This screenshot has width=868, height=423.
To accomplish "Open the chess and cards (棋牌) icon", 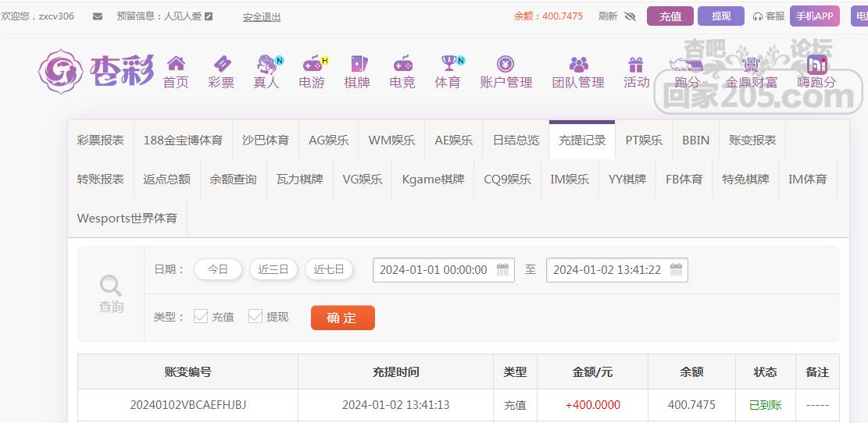I will click(357, 64).
